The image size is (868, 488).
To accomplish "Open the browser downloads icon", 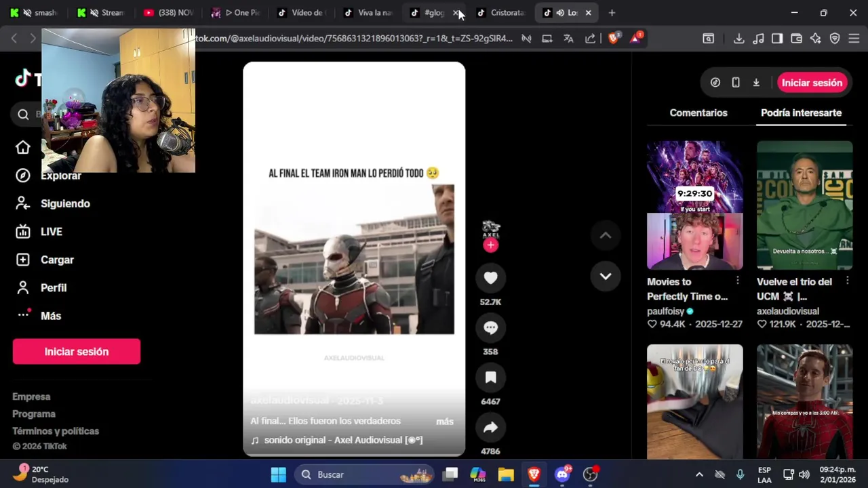I will (738, 39).
